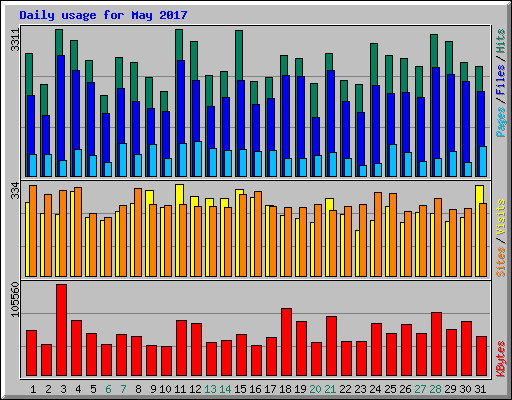Click the green Hits bar for day 15

point(239,55)
